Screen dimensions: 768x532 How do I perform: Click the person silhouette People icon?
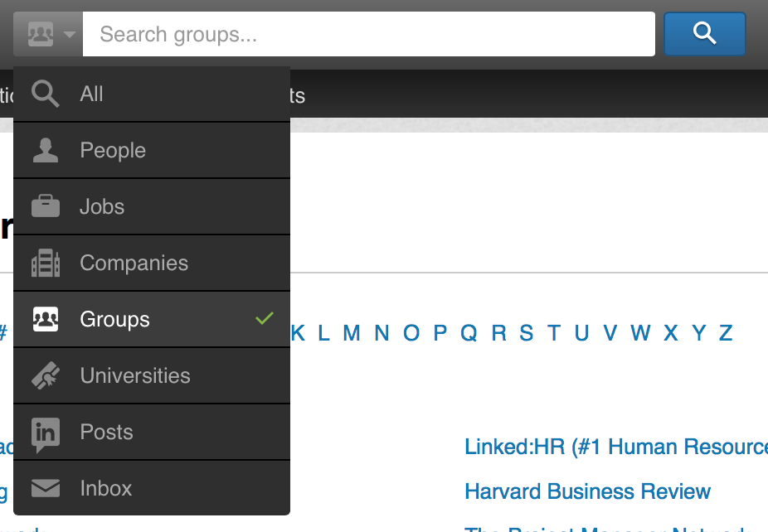45,151
